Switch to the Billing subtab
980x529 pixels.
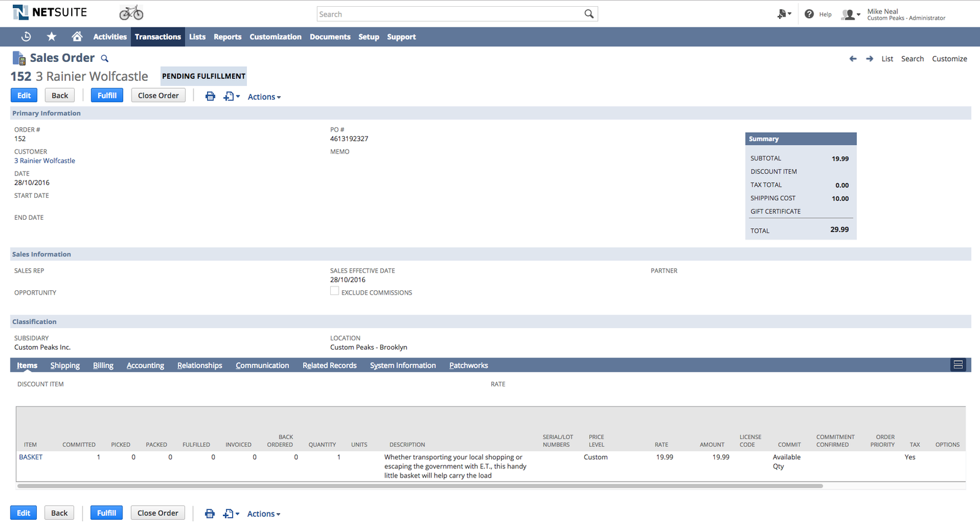[103, 366]
